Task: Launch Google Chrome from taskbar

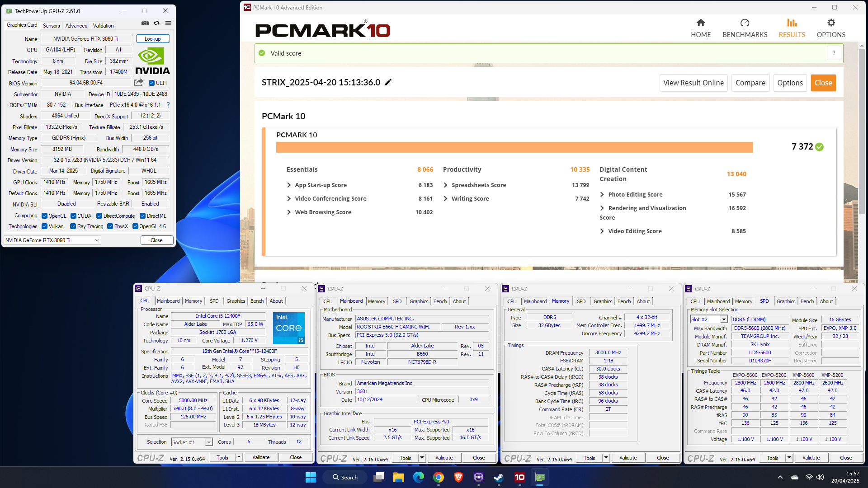Action: coord(438,477)
